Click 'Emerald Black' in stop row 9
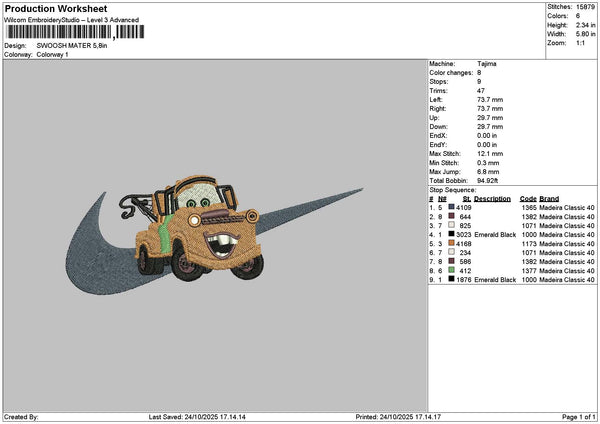The width and height of the screenshot is (600, 424). (495, 280)
